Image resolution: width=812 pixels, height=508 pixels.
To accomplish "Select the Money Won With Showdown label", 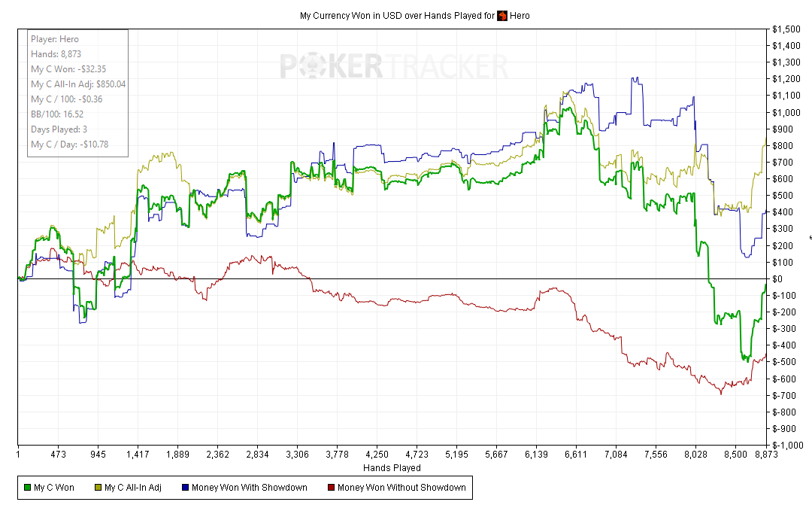I will [250, 488].
